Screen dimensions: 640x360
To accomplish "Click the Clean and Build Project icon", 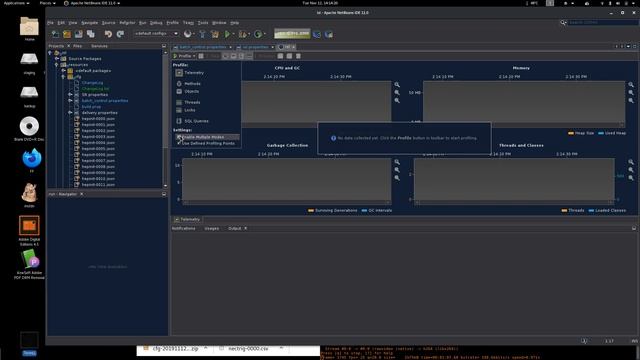I will [x=215, y=34].
